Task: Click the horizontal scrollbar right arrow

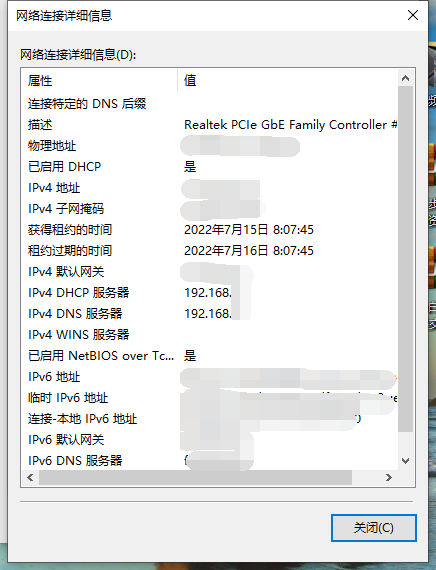Action: 389,477
